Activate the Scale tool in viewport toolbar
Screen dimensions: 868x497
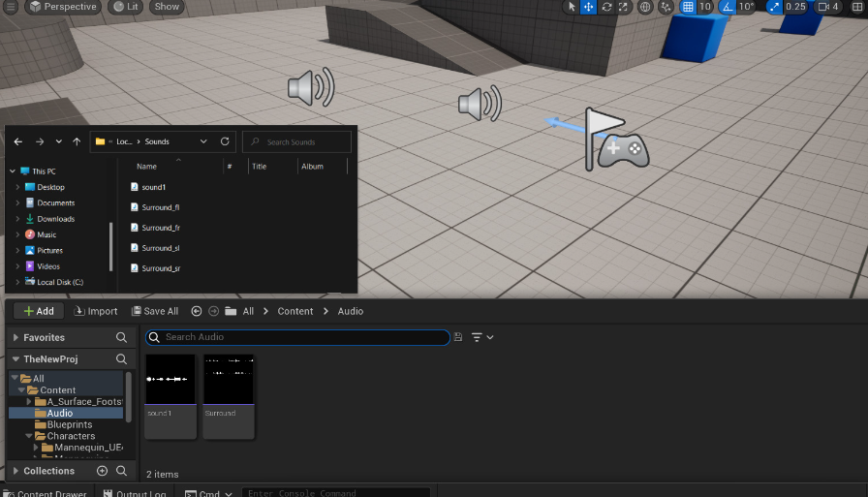coord(623,7)
